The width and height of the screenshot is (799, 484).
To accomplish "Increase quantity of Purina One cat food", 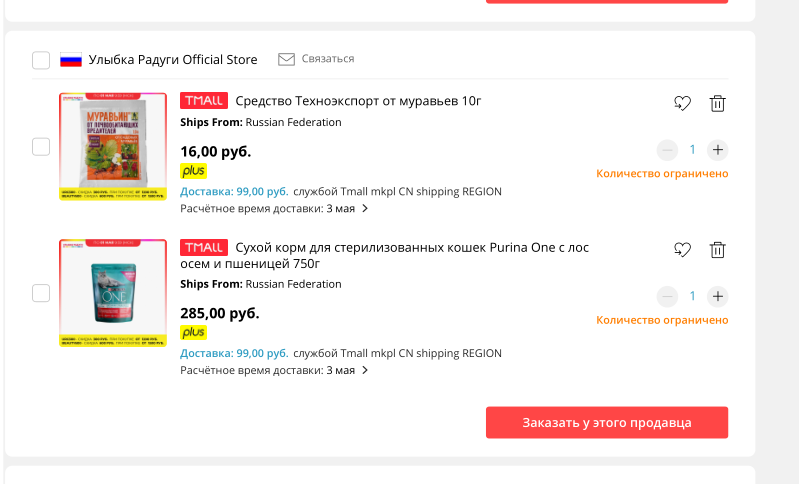I will [717, 297].
